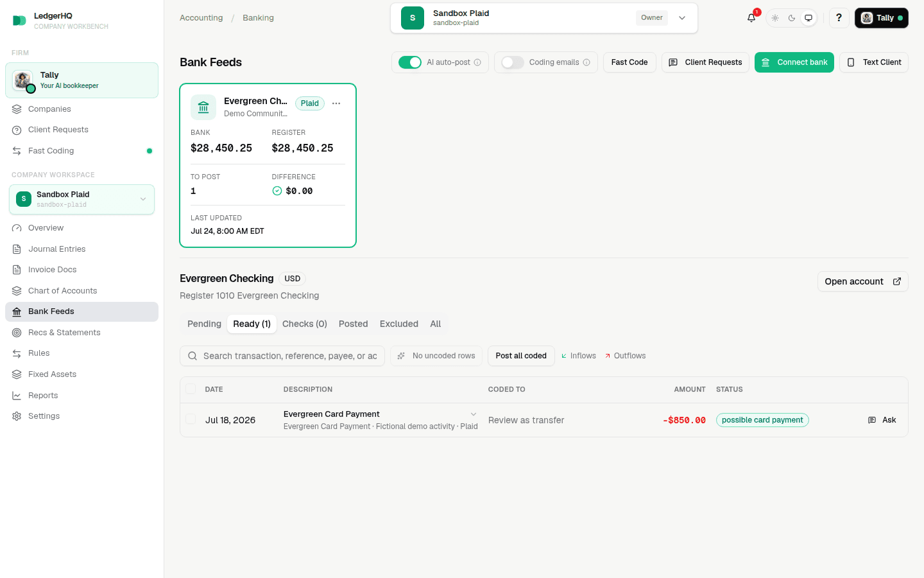Click the search magnifier icon

(193, 356)
